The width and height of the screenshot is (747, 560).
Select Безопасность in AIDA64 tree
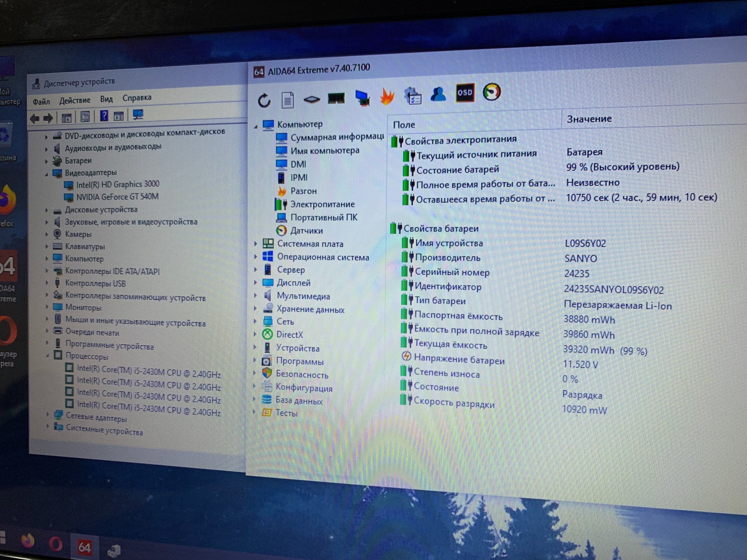[302, 375]
